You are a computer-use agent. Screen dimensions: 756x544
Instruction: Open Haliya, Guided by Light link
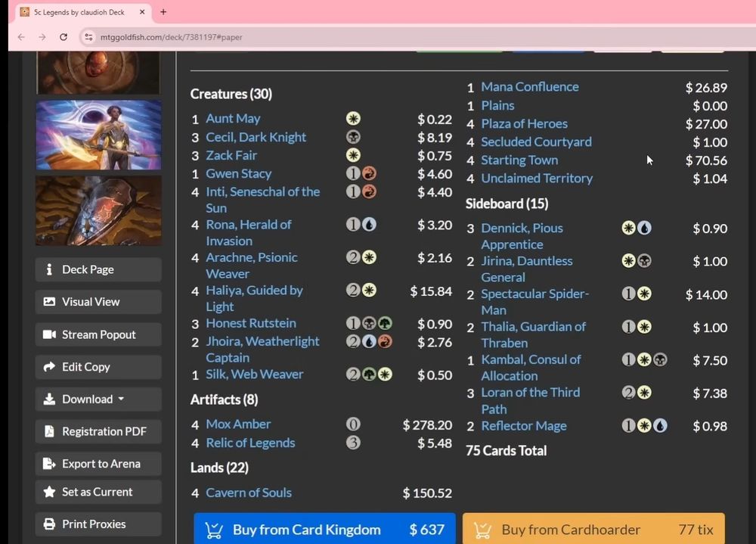254,298
